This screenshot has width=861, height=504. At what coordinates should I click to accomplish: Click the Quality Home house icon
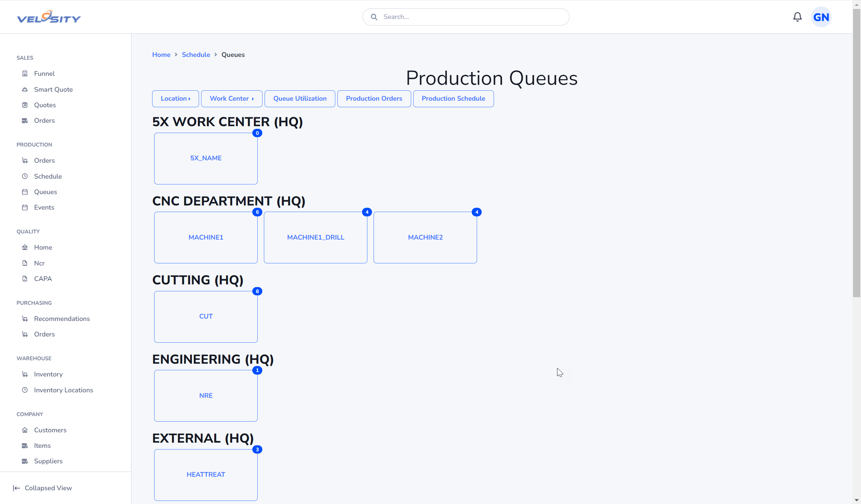(x=25, y=247)
